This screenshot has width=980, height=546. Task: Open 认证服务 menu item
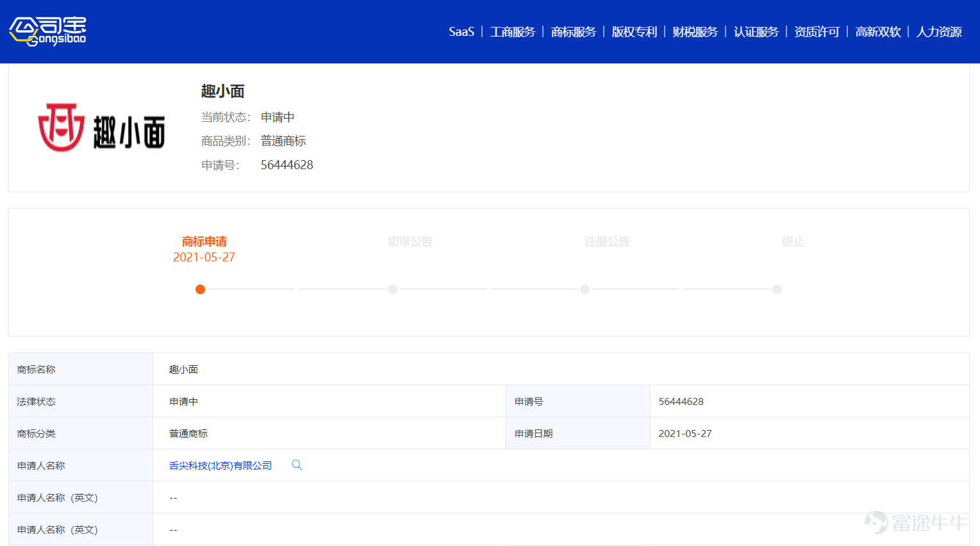click(x=756, y=31)
